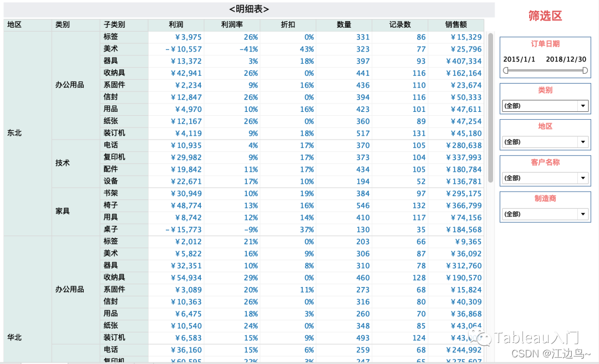Click profit value ¥12,847
Screen dimensions: 599x364
coord(186,98)
